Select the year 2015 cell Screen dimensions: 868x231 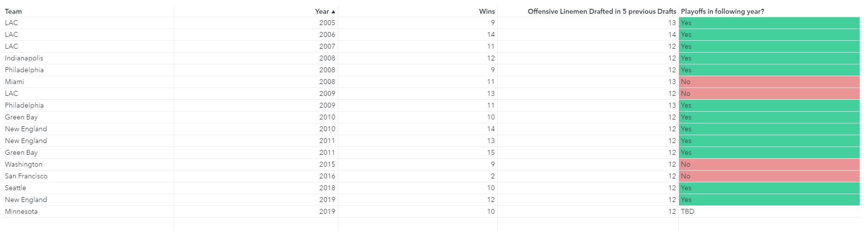(327, 164)
